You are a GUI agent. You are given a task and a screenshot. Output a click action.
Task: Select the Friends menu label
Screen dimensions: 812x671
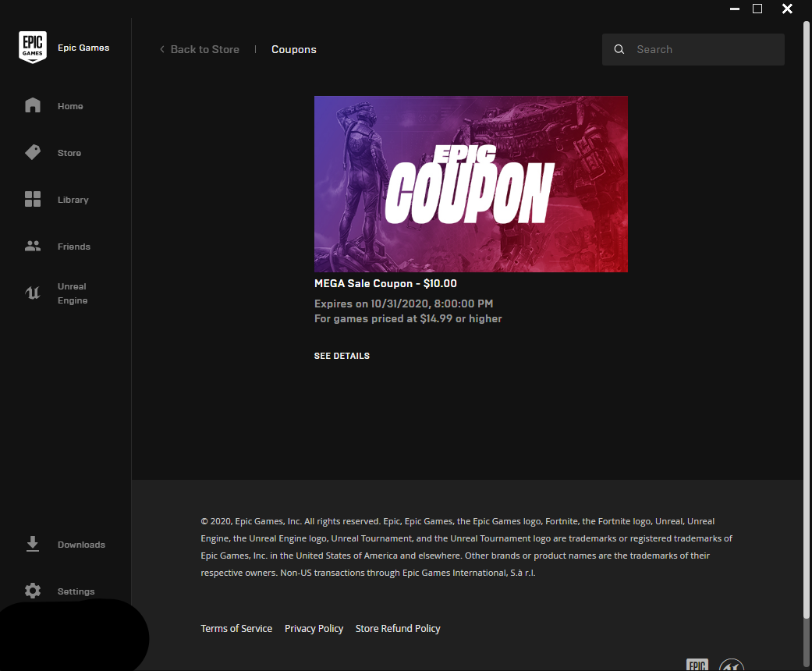coord(74,247)
